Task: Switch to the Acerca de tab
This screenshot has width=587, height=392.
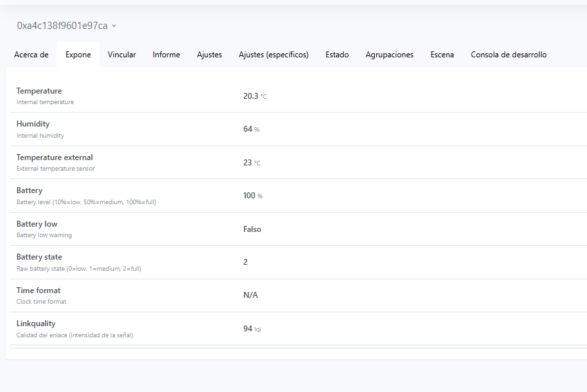Action: coord(31,55)
